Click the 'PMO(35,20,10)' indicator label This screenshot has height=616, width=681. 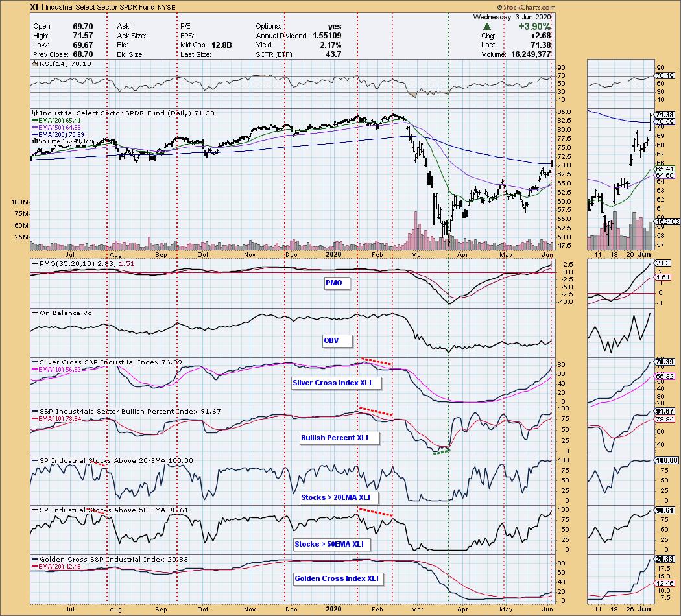[x=66, y=263]
